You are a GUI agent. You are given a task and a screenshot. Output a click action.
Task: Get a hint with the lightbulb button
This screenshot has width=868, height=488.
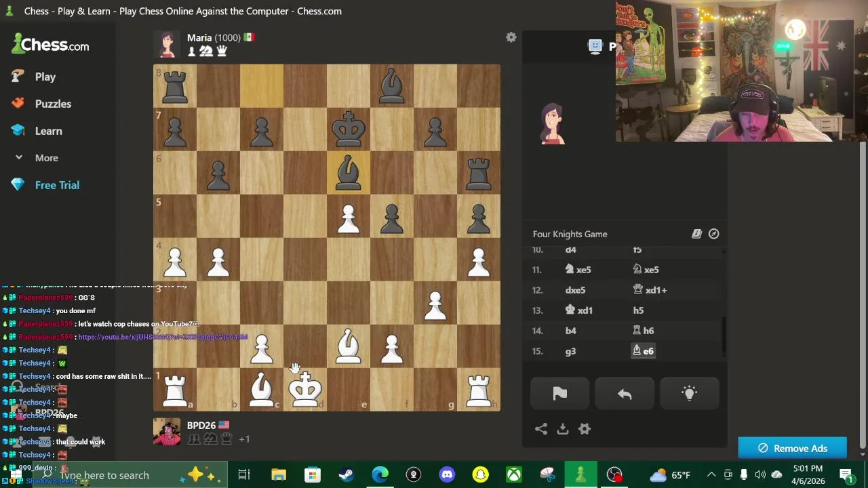click(x=689, y=394)
